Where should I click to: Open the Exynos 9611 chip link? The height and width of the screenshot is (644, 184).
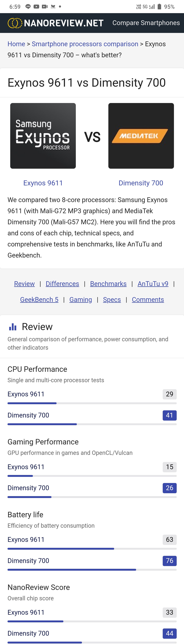pyautogui.click(x=43, y=183)
